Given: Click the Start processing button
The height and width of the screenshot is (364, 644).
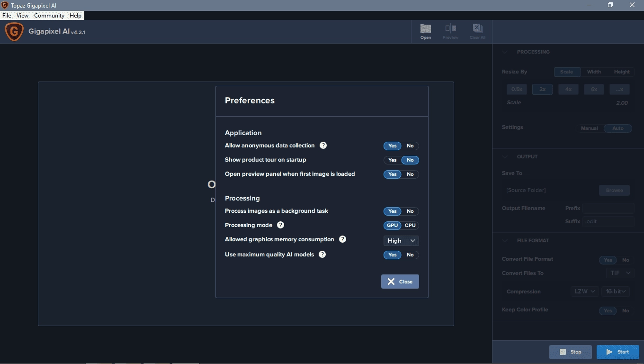Looking at the screenshot, I should pos(618,352).
